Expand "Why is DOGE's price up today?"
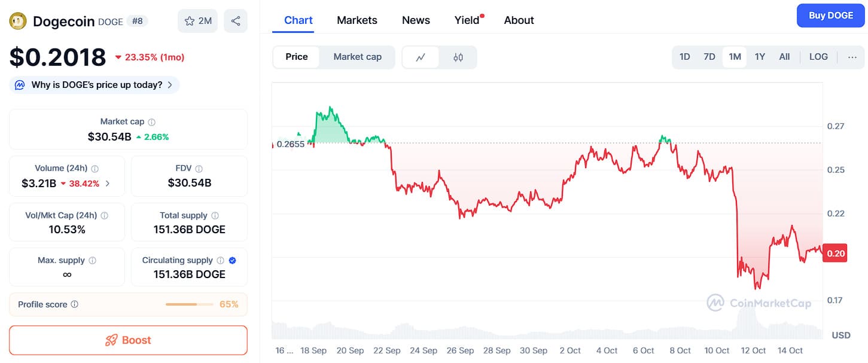 pyautogui.click(x=95, y=85)
